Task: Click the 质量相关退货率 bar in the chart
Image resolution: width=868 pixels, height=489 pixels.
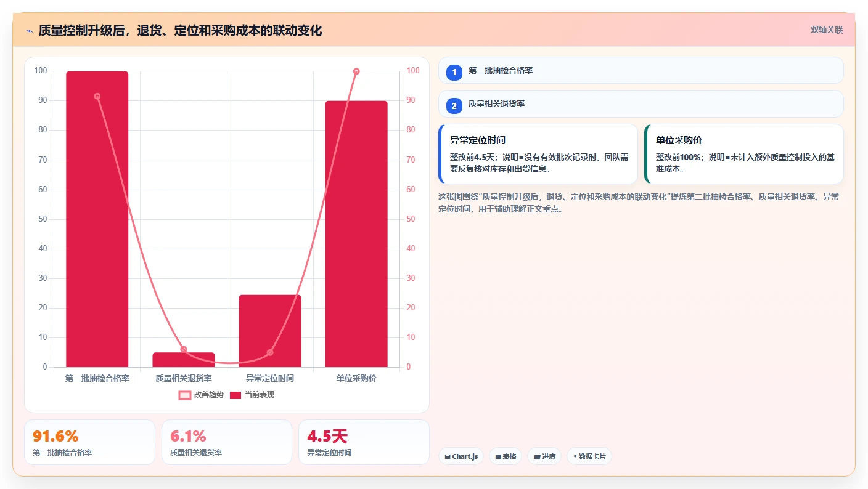Action: 184,360
